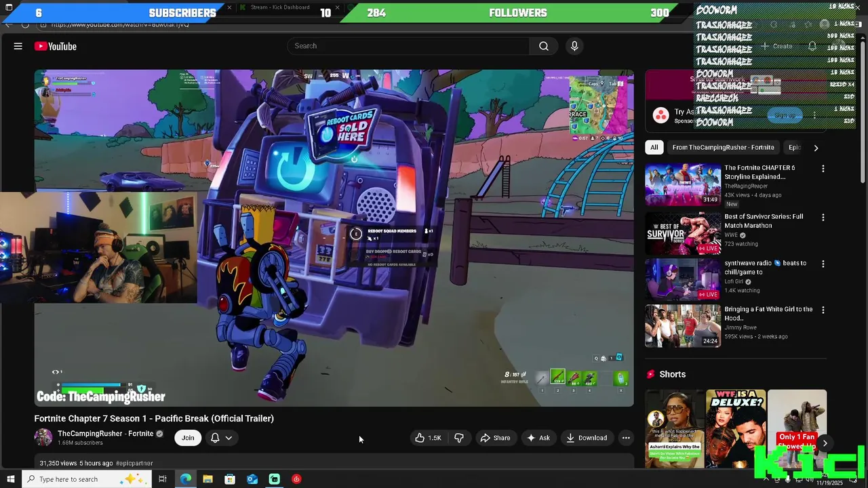Screen dimensions: 868x488
Task: Click the Asana sponsor logo
Action: click(660, 115)
